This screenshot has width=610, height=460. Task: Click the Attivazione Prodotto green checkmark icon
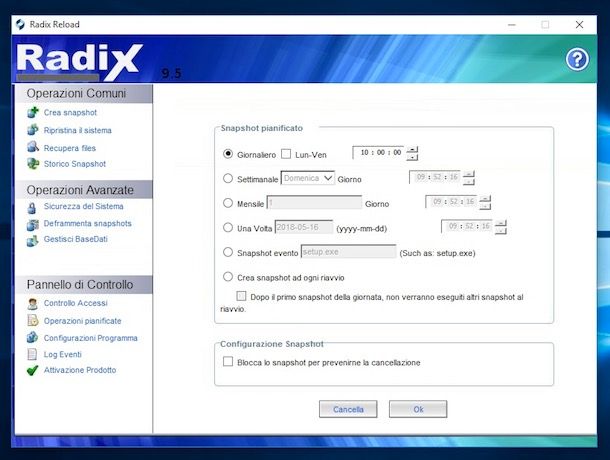coord(33,370)
